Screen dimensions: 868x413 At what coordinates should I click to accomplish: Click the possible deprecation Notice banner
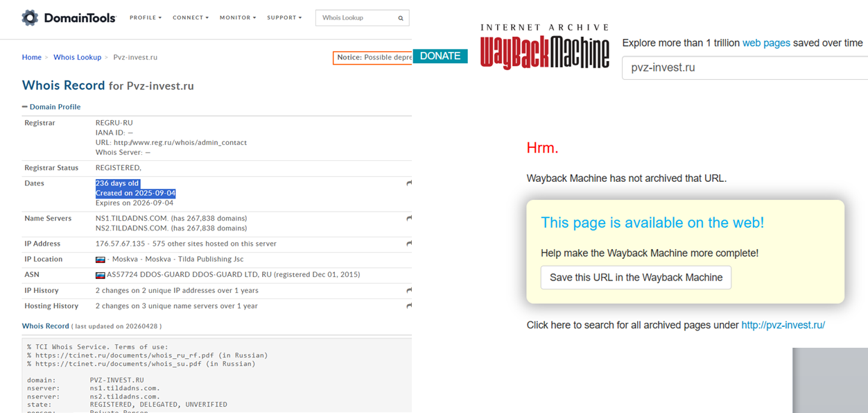[x=372, y=58]
